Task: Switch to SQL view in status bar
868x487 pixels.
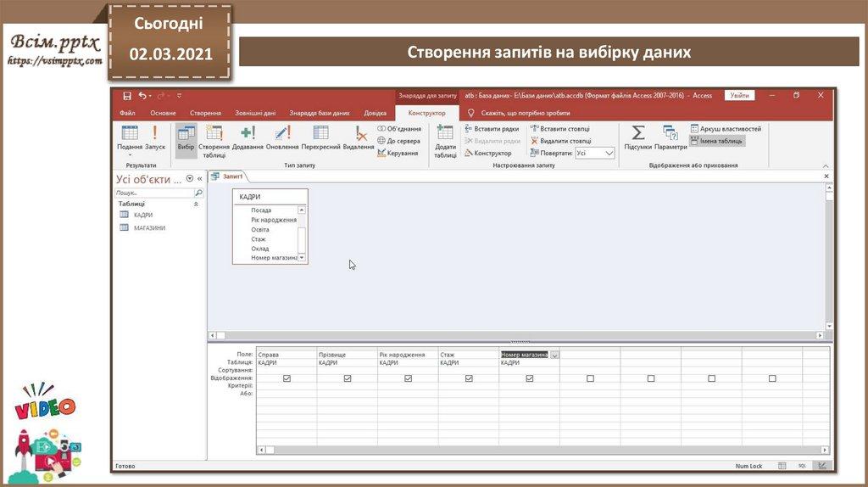Action: tap(801, 466)
